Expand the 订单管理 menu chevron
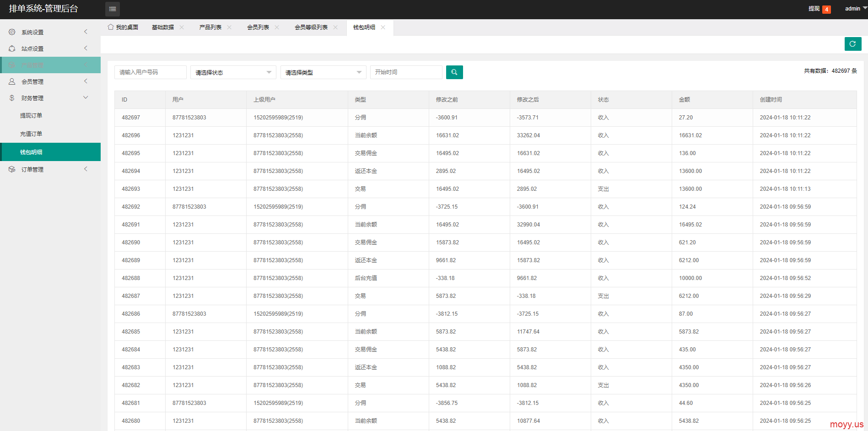868x431 pixels. click(x=86, y=169)
